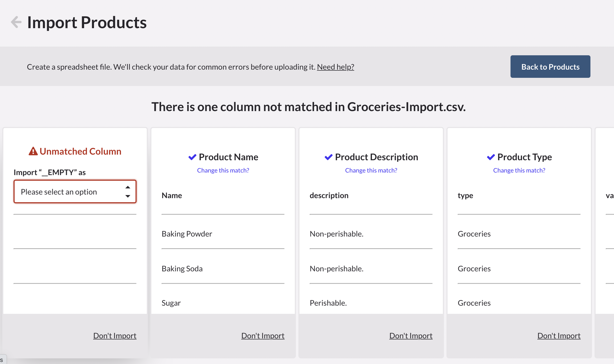The image size is (614, 364).
Task: Click the checkmark next to Product Name
Action: 192,157
